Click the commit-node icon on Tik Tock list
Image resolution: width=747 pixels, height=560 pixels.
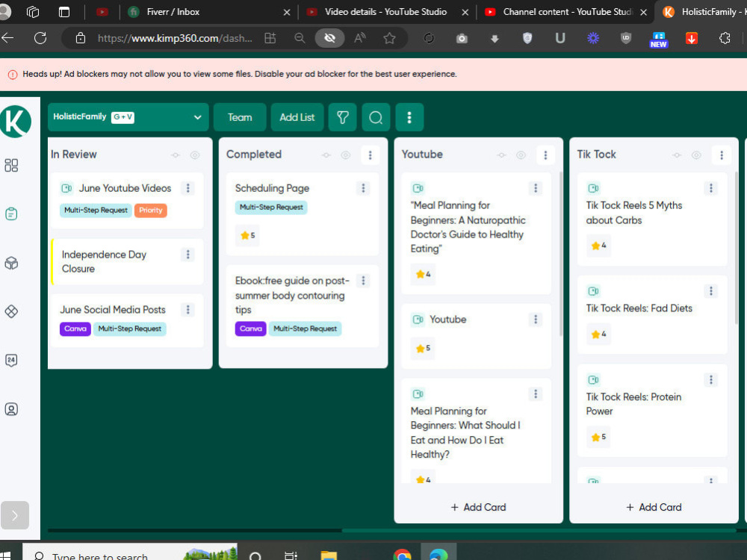point(677,155)
